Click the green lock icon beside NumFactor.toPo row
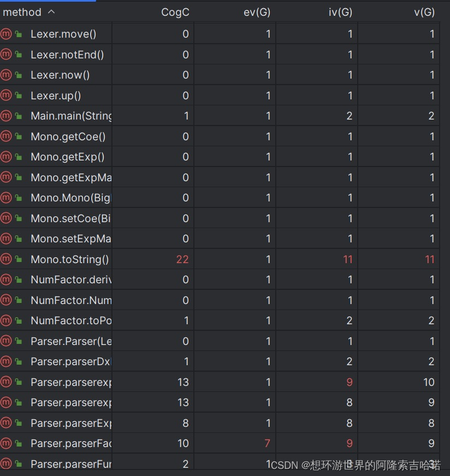Image resolution: width=450 pixels, height=476 pixels. click(19, 320)
